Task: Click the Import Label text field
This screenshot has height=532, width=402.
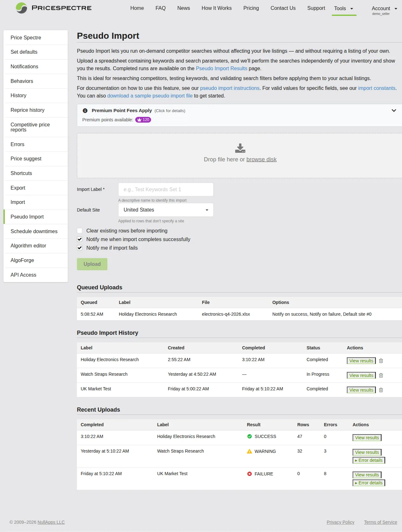Action: 166,190
